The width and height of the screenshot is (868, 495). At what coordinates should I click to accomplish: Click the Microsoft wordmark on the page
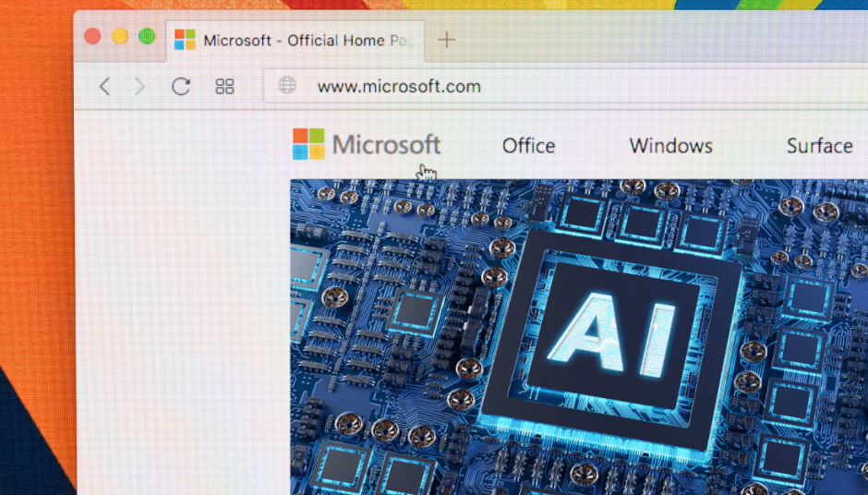click(386, 145)
